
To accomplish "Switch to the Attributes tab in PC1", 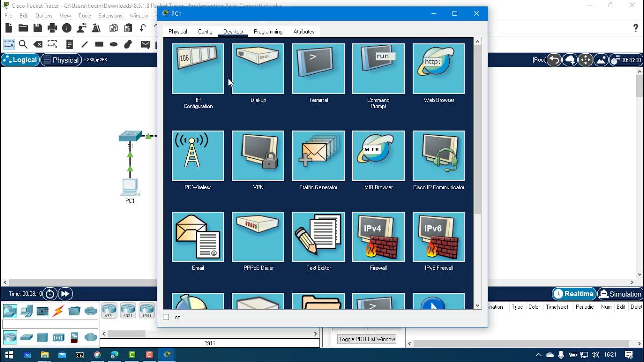I will point(304,32).
